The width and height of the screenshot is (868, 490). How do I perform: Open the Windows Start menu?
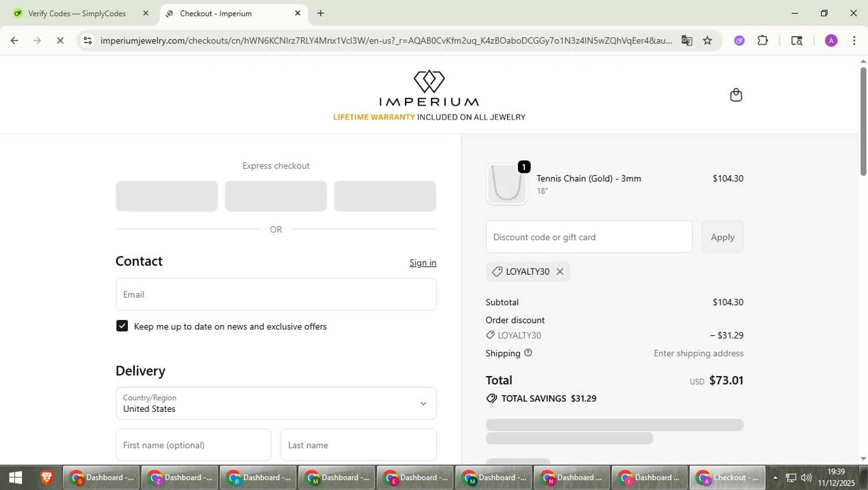point(16,477)
